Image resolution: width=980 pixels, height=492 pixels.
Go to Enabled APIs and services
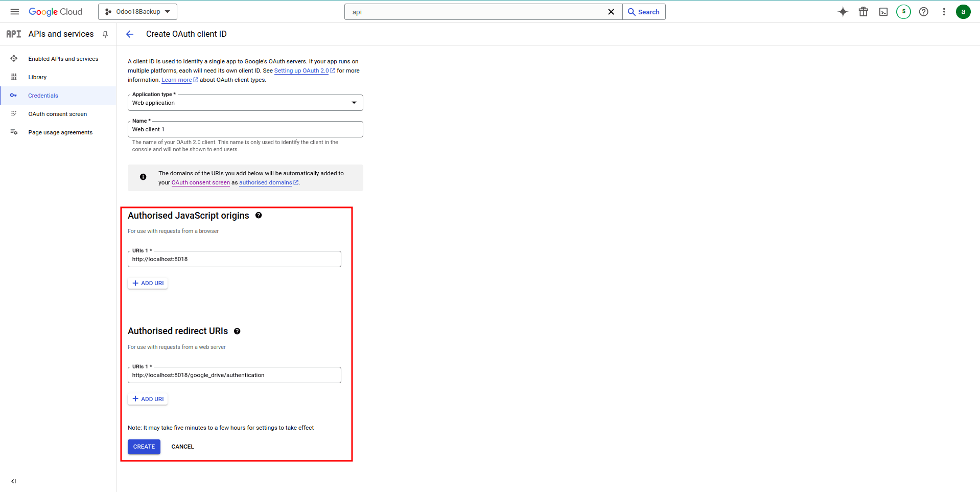coord(63,59)
